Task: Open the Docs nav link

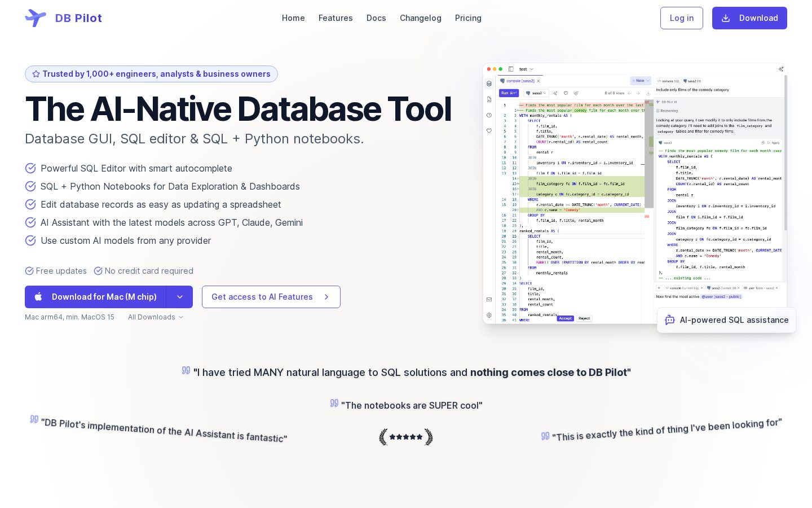Action: point(376,18)
